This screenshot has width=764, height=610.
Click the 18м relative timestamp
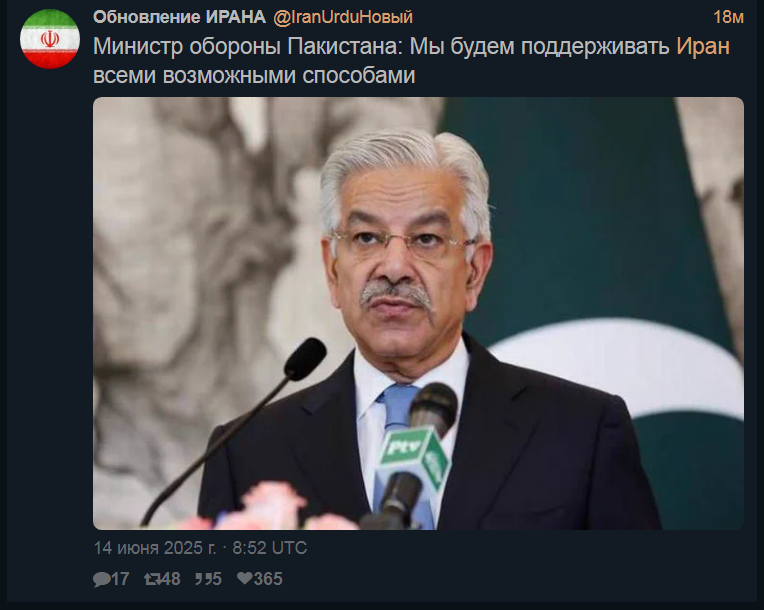(728, 17)
